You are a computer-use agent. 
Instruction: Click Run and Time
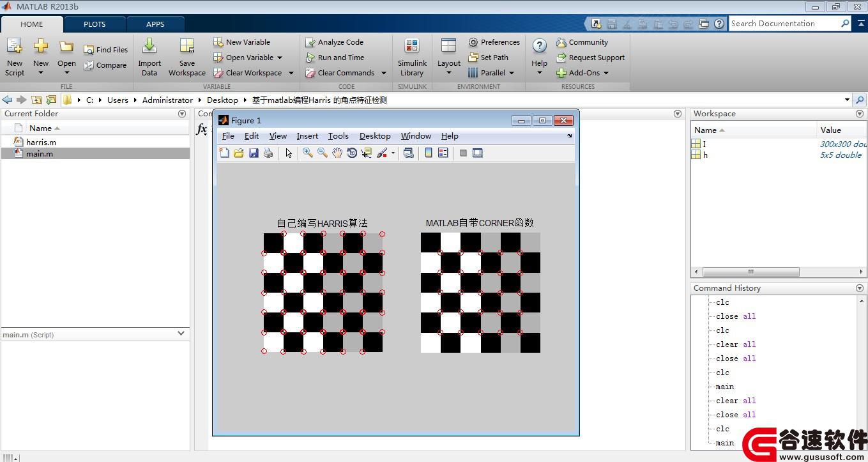[334, 58]
